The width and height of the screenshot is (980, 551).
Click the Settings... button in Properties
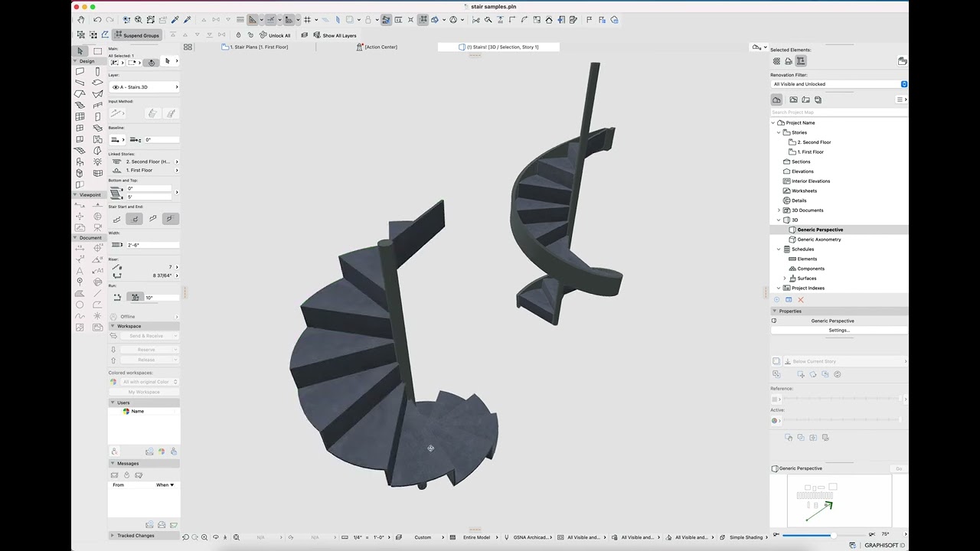839,331
